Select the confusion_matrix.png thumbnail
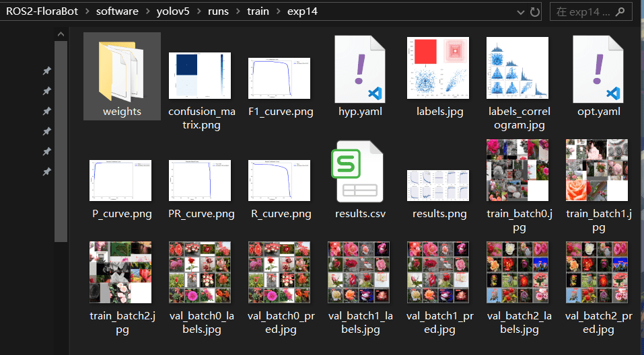 200,77
